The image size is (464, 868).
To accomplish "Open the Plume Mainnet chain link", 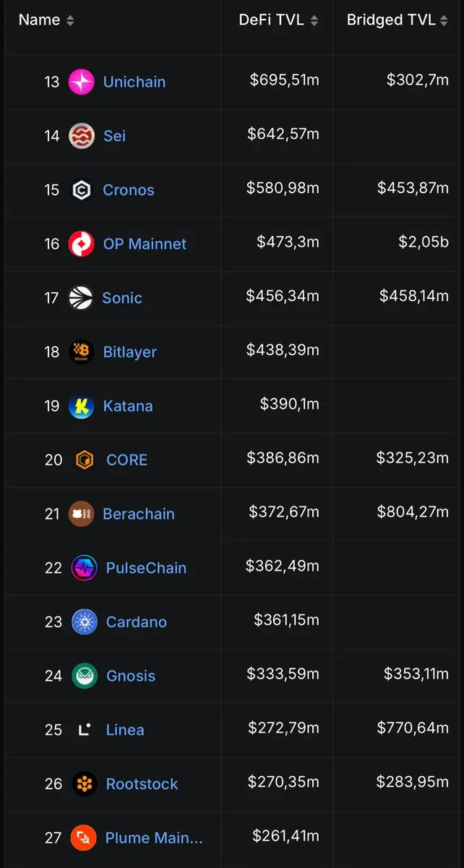I will (x=154, y=838).
